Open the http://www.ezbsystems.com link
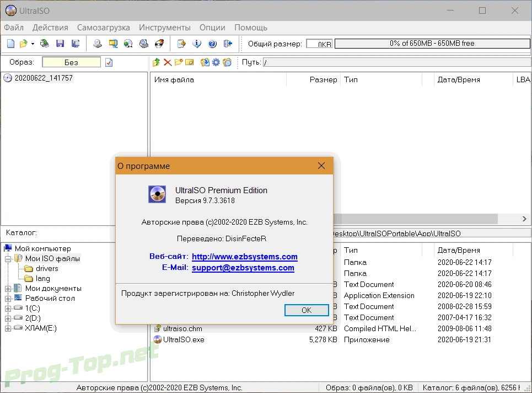Viewport: 532px width, 393px height. [x=245, y=257]
